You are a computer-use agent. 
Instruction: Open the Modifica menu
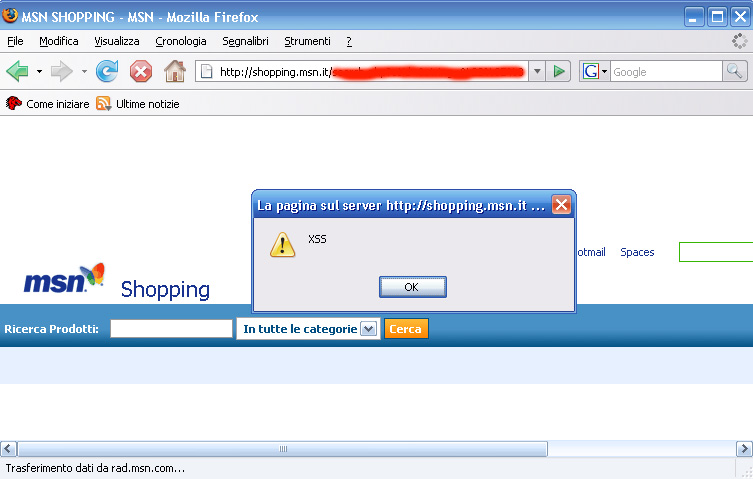[59, 41]
